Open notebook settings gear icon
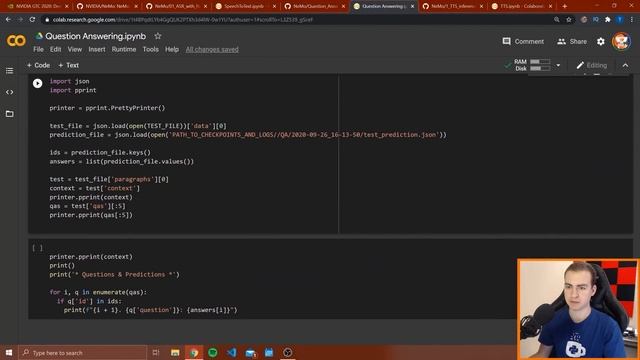Screen dimensions: 640x360 coord(601,41)
